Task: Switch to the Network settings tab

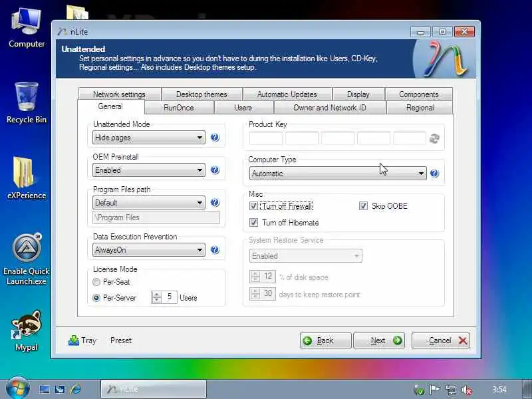Action: pyautogui.click(x=120, y=94)
